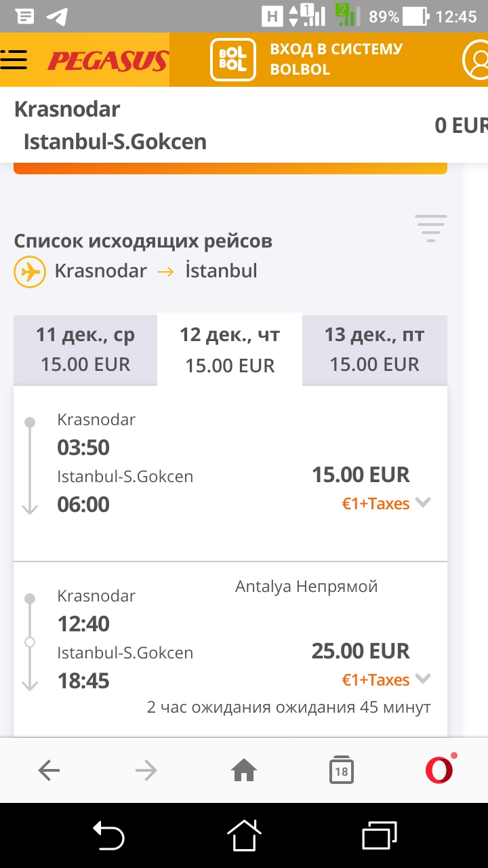
Task: Open the flight filter icon
Action: [430, 228]
